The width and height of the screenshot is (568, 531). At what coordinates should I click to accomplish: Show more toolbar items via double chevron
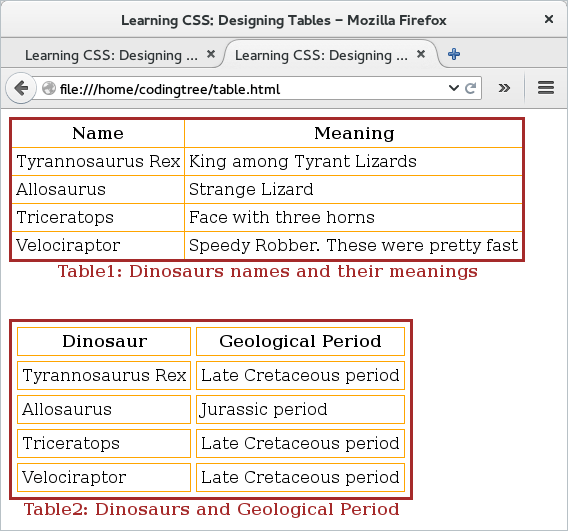[x=504, y=88]
